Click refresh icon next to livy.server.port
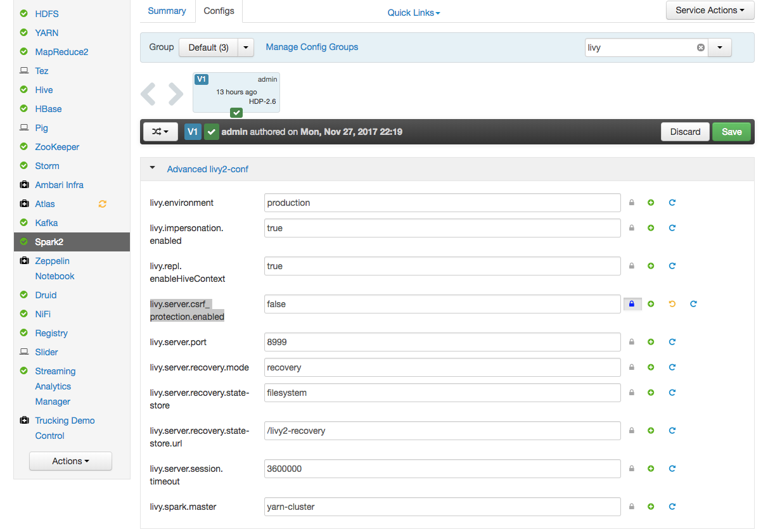Viewport: 775px width, 532px height. click(x=672, y=342)
